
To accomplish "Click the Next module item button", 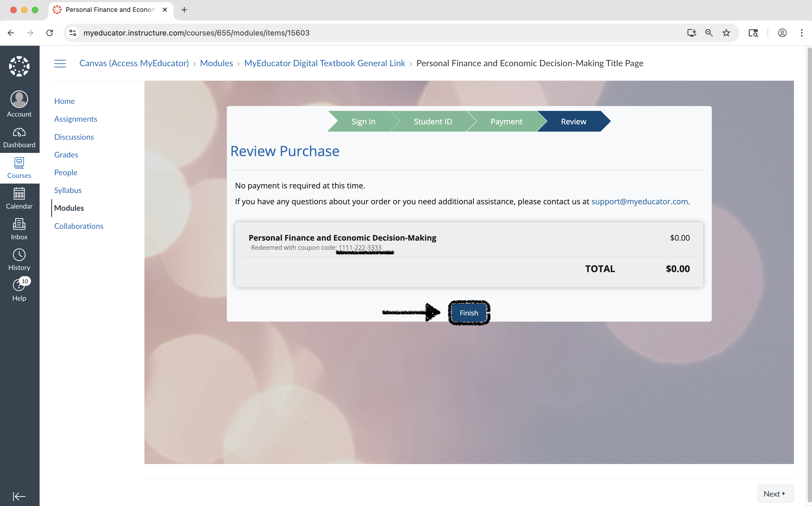I will click(775, 494).
